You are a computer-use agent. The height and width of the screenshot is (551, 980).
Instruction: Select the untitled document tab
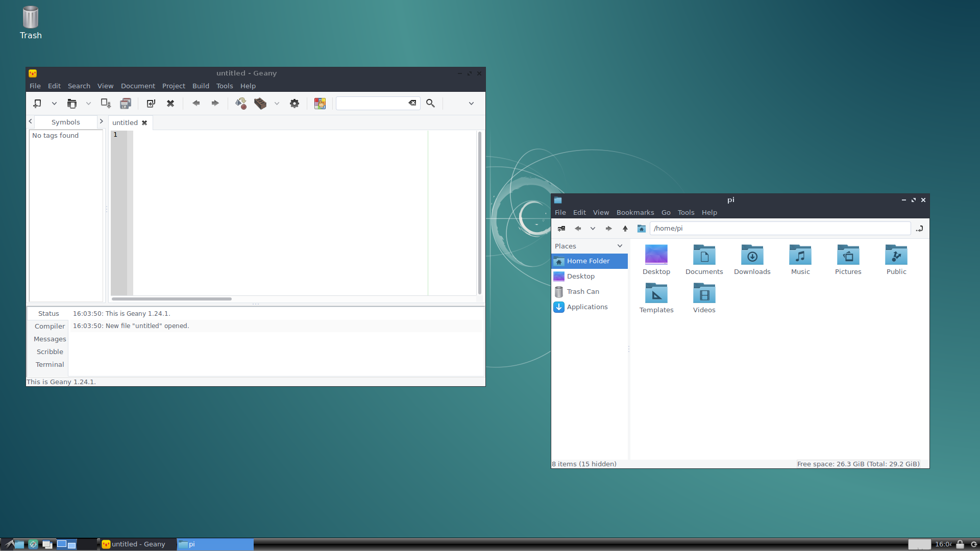tap(125, 122)
